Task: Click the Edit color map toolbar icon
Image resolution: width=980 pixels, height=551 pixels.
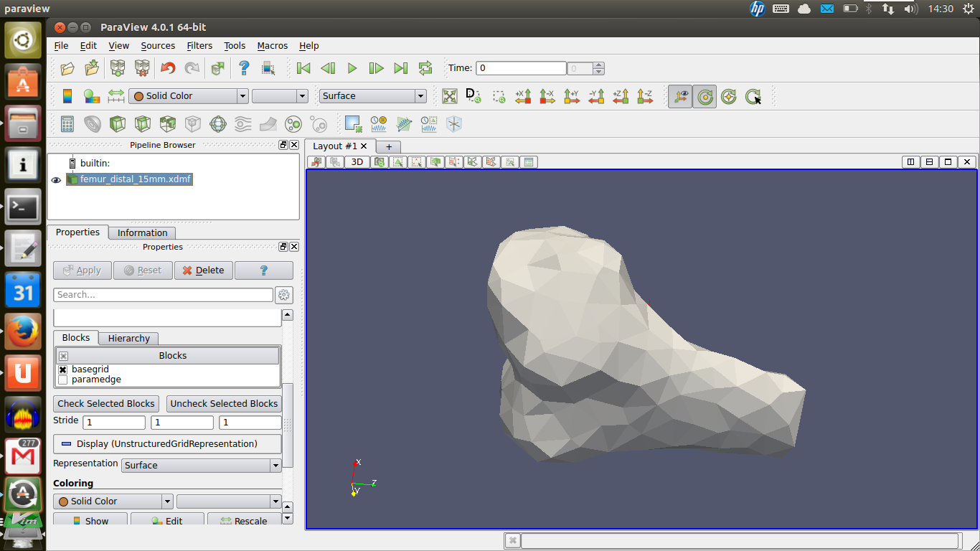Action: (92, 96)
